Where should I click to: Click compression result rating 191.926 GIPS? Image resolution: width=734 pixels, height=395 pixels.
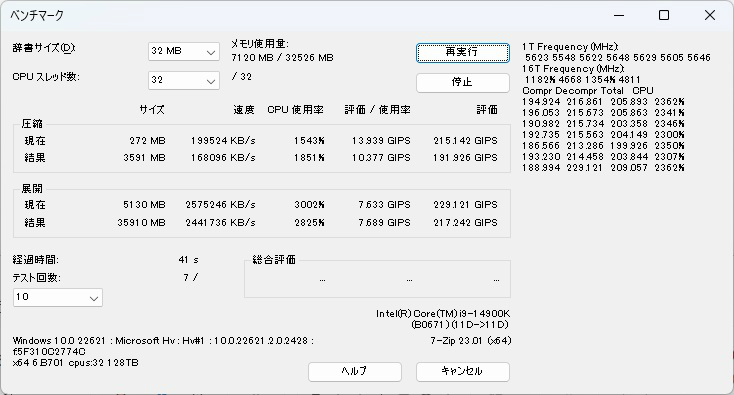465,158
